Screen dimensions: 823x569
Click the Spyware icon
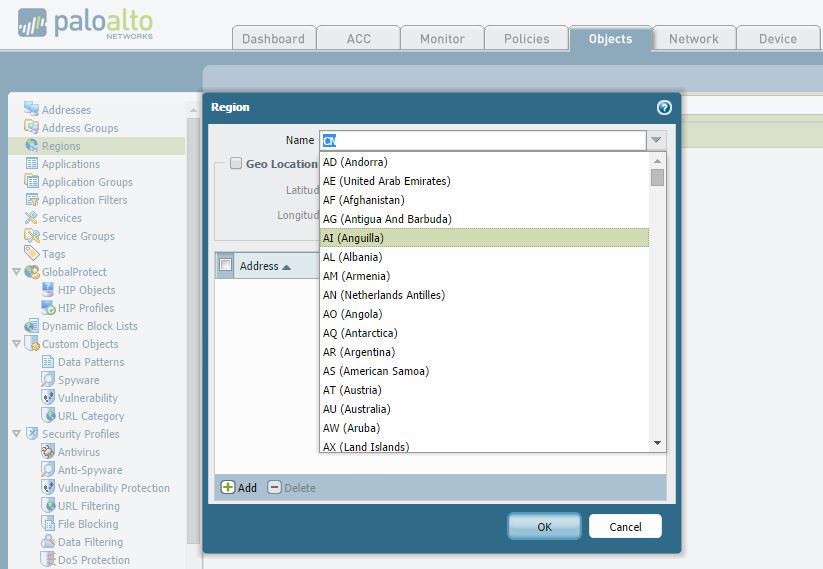tap(48, 379)
